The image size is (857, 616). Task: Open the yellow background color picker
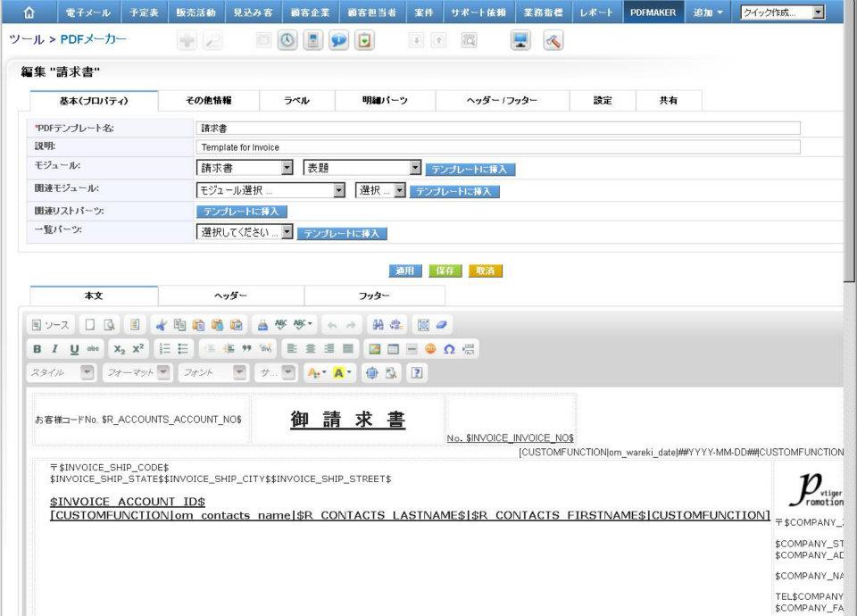coord(342,373)
